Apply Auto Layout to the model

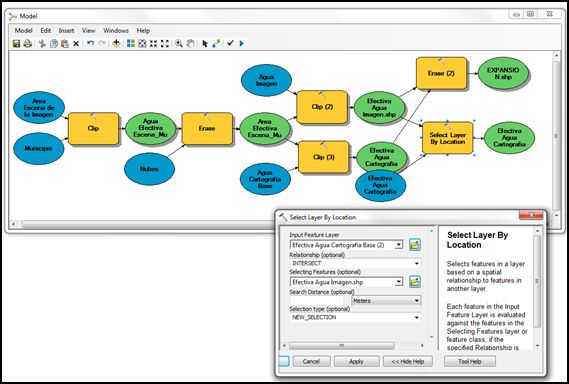tap(131, 44)
